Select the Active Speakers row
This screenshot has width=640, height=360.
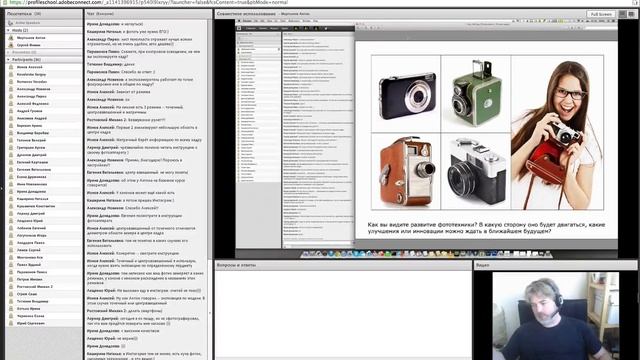44,23
